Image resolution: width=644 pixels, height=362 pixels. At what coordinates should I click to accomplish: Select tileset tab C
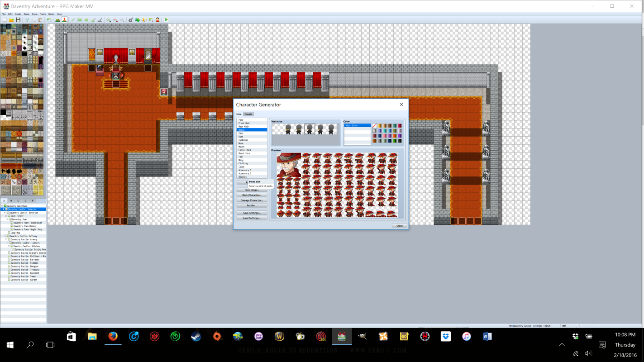18,200
